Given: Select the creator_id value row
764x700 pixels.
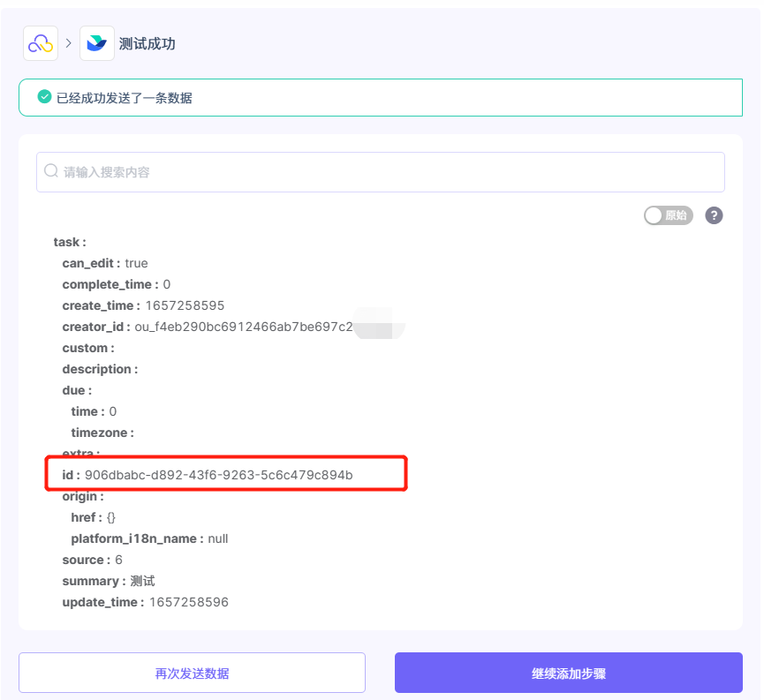Looking at the screenshot, I should 207,327.
